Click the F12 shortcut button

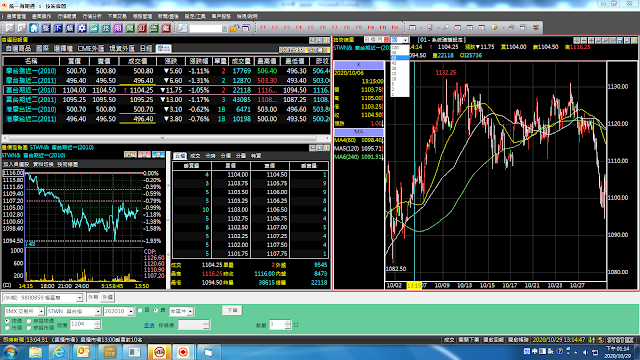pyautogui.click(x=395, y=27)
